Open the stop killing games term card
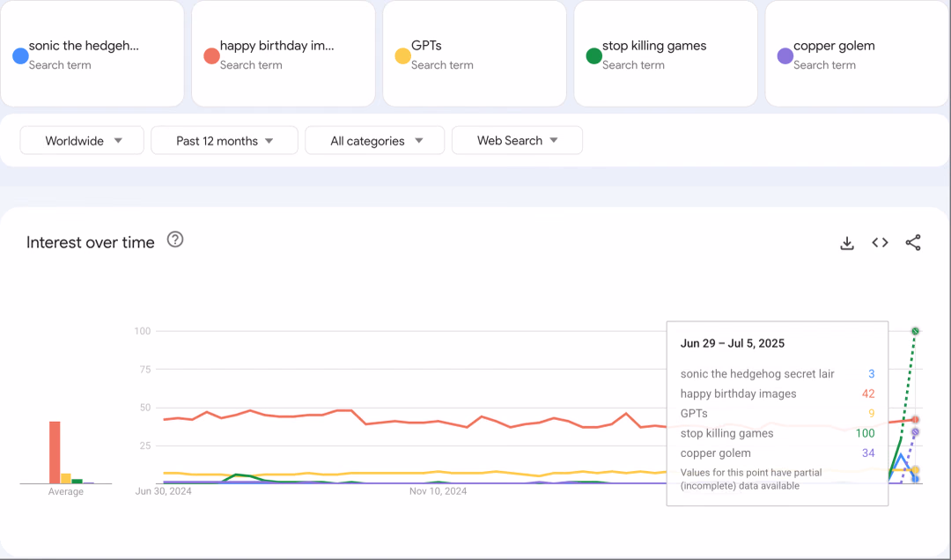The image size is (951, 560). coord(666,54)
